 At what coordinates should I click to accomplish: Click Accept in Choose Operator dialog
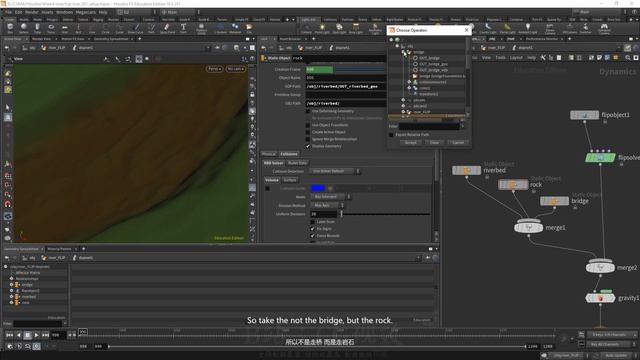(411, 142)
